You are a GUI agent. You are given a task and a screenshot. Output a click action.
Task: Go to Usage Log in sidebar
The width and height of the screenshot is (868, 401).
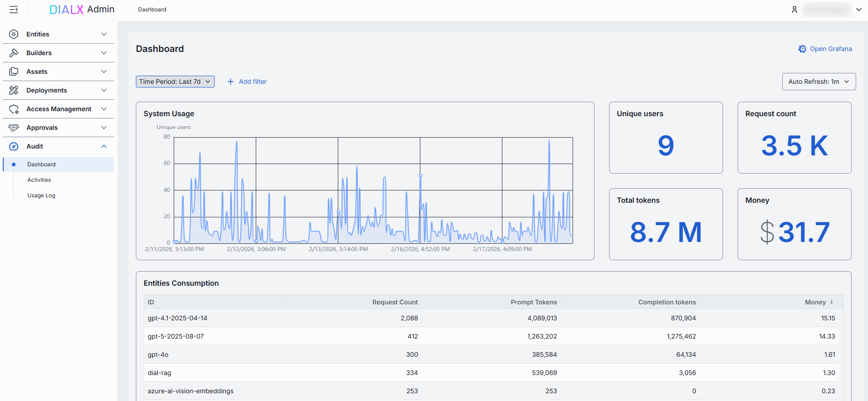coord(41,195)
